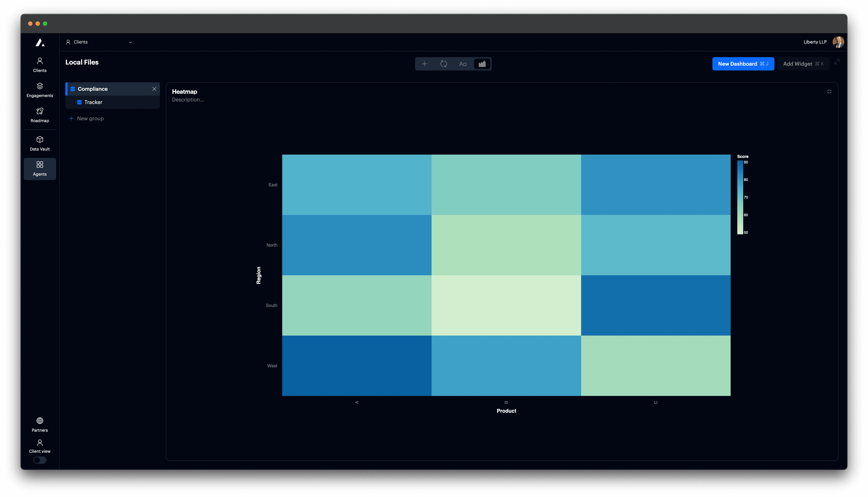Select the chart view toggle in toolbar
This screenshot has height=497, width=868.
[482, 64]
